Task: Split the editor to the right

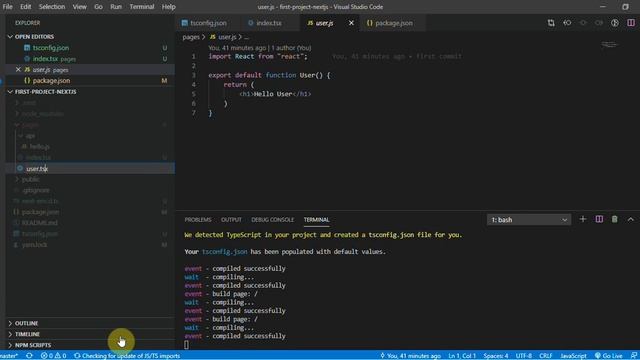Action: click(631, 23)
